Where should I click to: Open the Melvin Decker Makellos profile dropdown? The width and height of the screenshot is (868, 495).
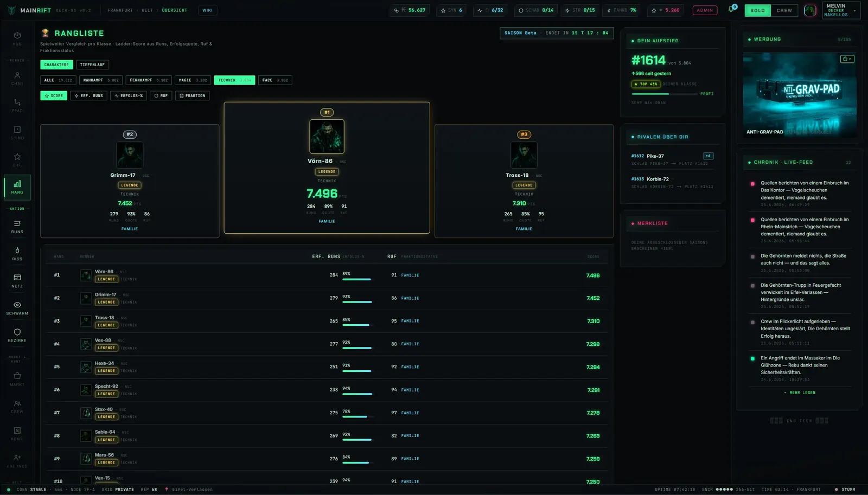(x=841, y=10)
